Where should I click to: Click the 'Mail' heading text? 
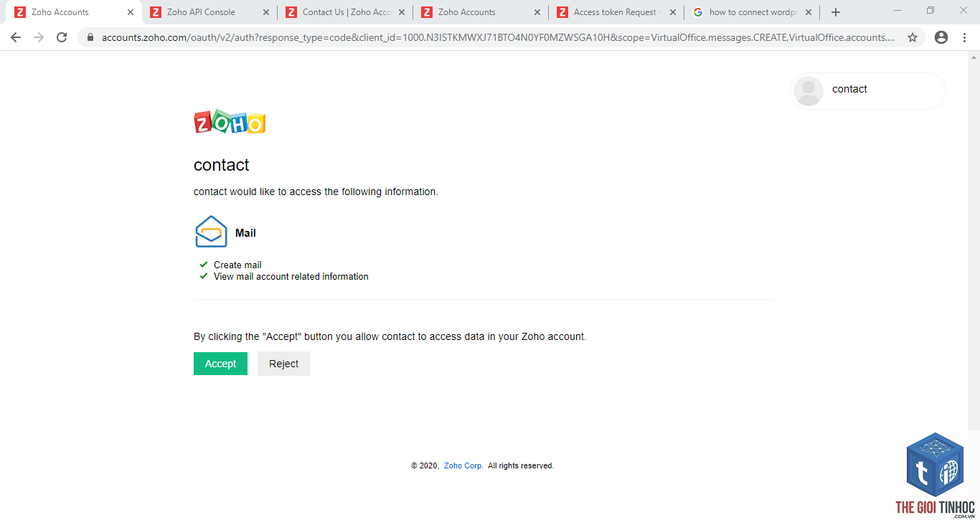[245, 233]
